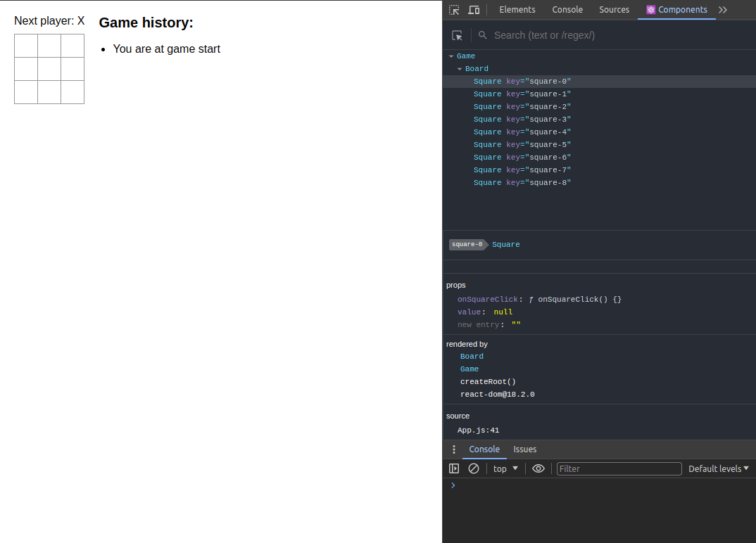Click the top-left tic-tac-toe square
Screen dimensions: 756x543
click(26, 46)
